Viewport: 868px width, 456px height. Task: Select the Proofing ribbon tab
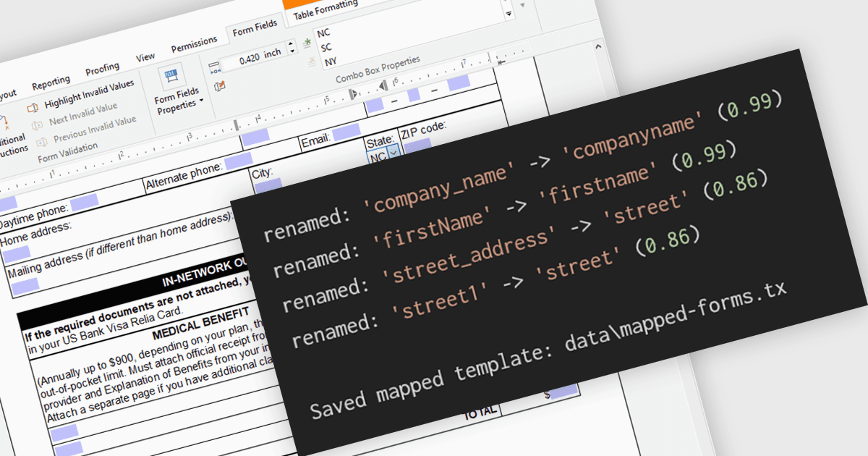coord(103,69)
